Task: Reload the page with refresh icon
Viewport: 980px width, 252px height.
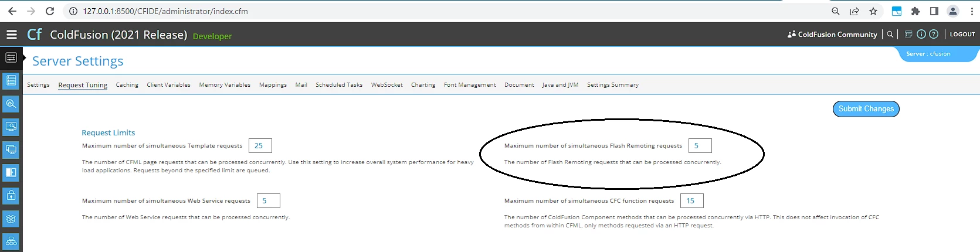Action: (50, 11)
